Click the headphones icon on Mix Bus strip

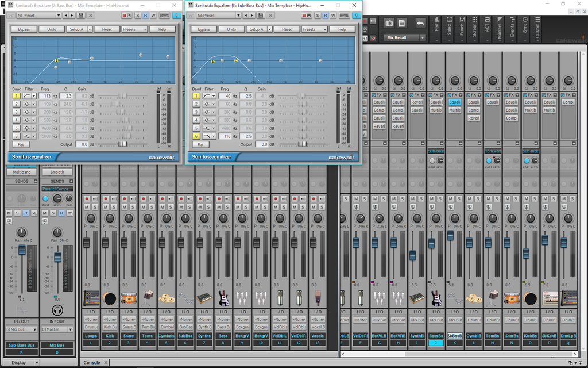tap(57, 310)
